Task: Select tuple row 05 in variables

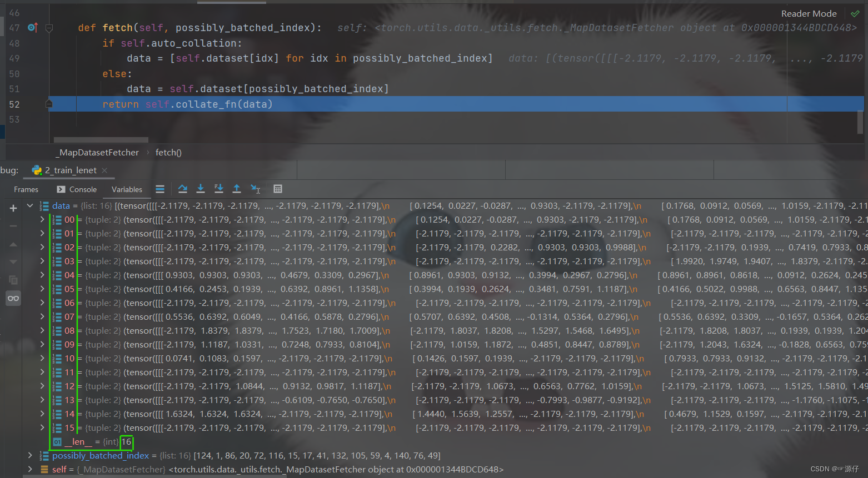Action: pos(445,289)
